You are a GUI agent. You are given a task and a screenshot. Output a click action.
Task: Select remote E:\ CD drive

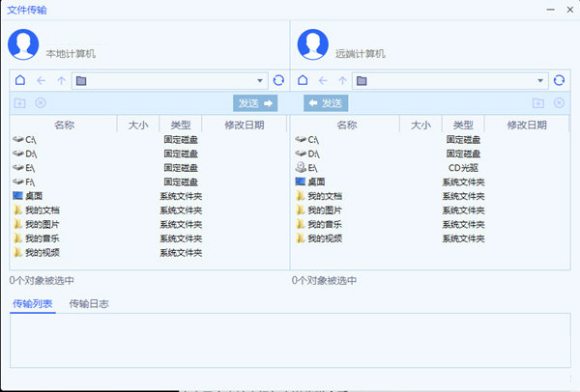[312, 168]
